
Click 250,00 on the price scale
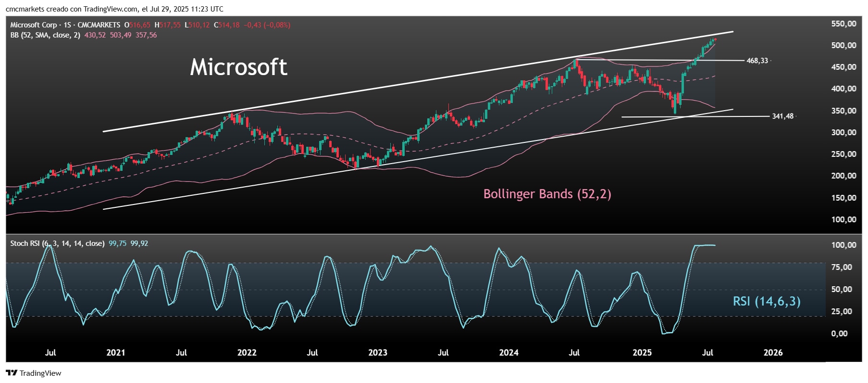844,154
